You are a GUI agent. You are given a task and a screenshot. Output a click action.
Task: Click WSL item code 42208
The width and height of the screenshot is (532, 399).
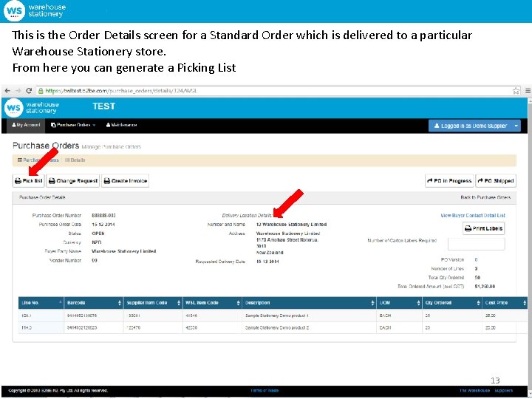click(191, 328)
